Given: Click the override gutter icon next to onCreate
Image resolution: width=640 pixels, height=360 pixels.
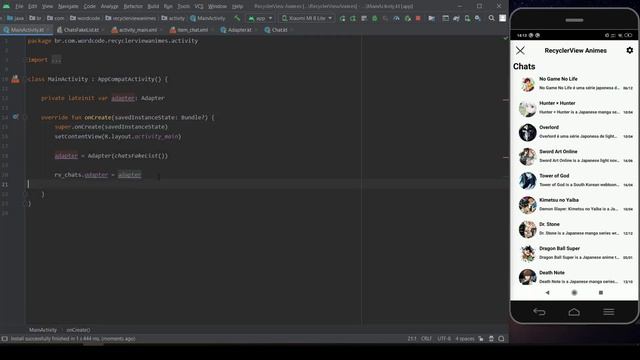Looking at the screenshot, I should (x=15, y=117).
